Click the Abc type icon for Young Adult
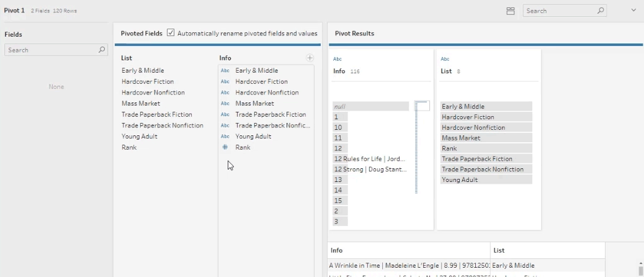644x277 pixels. click(x=225, y=136)
